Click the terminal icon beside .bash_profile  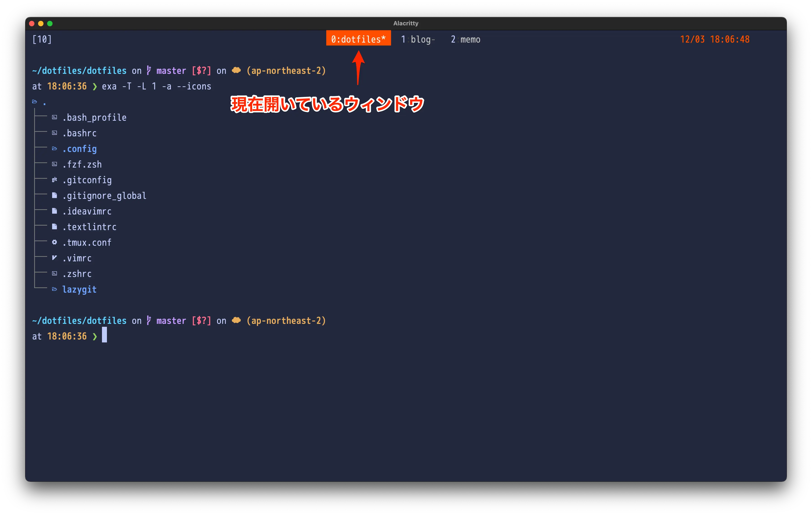pos(54,117)
